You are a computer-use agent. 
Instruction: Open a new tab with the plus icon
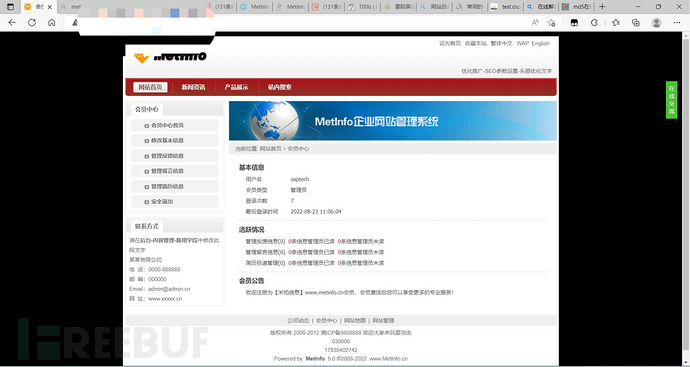click(x=602, y=7)
